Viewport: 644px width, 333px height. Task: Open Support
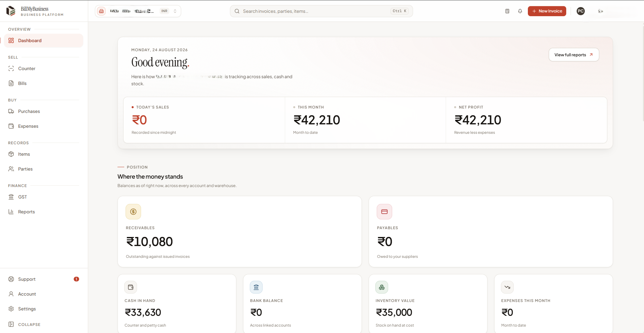coord(44,279)
